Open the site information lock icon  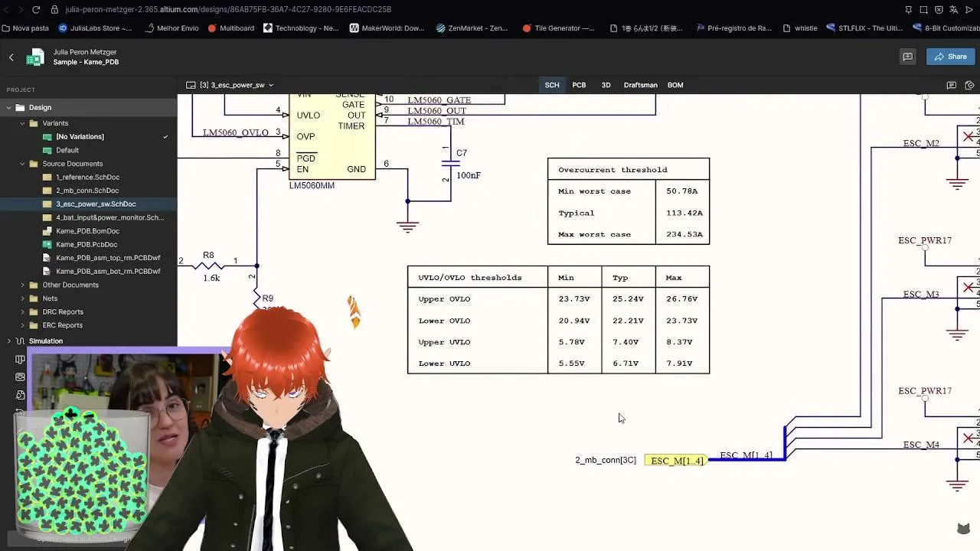point(54,10)
